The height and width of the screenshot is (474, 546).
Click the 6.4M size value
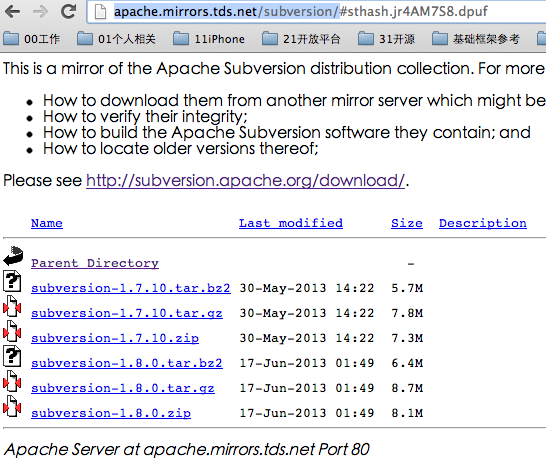pos(407,363)
